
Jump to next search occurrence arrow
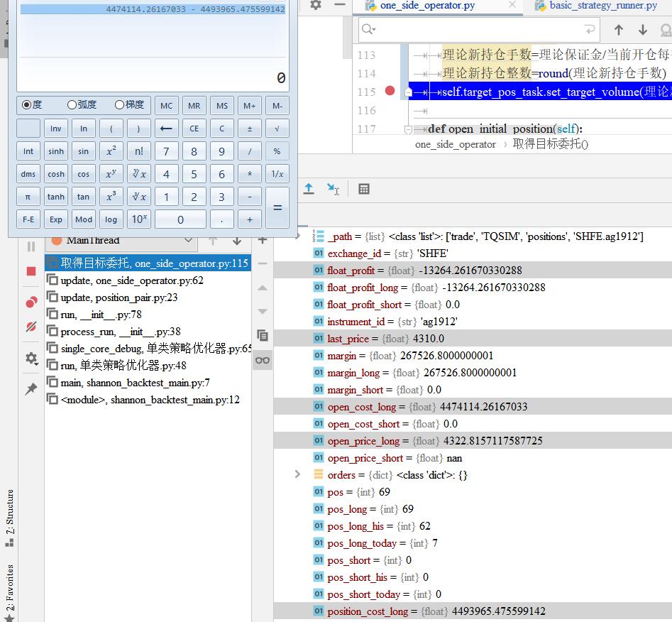642,30
